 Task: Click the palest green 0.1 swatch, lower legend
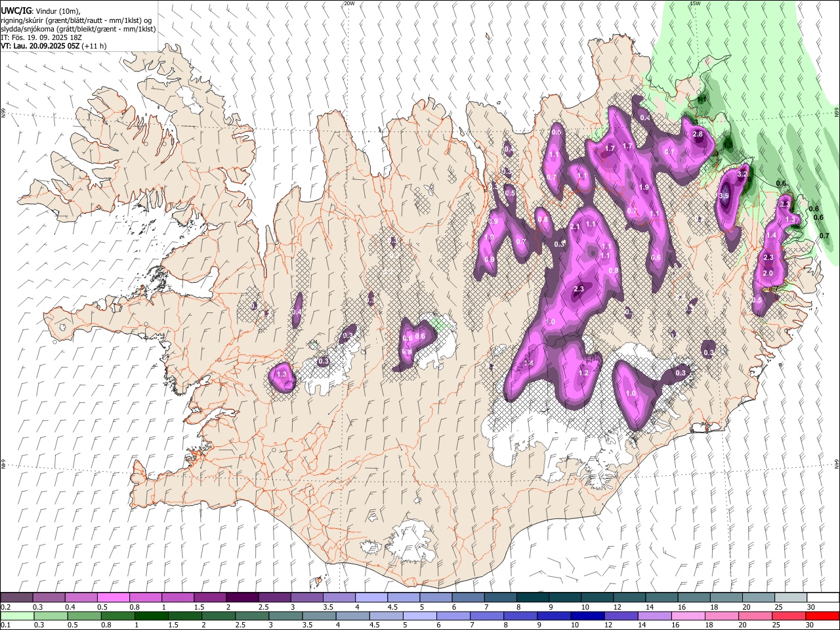17,616
